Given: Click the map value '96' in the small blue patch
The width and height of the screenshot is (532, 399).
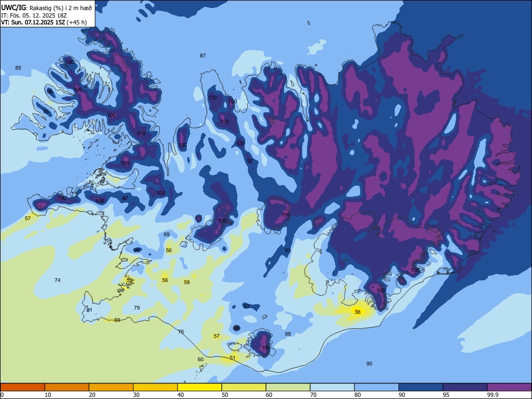Looking at the screenshot, I should coord(137,250).
